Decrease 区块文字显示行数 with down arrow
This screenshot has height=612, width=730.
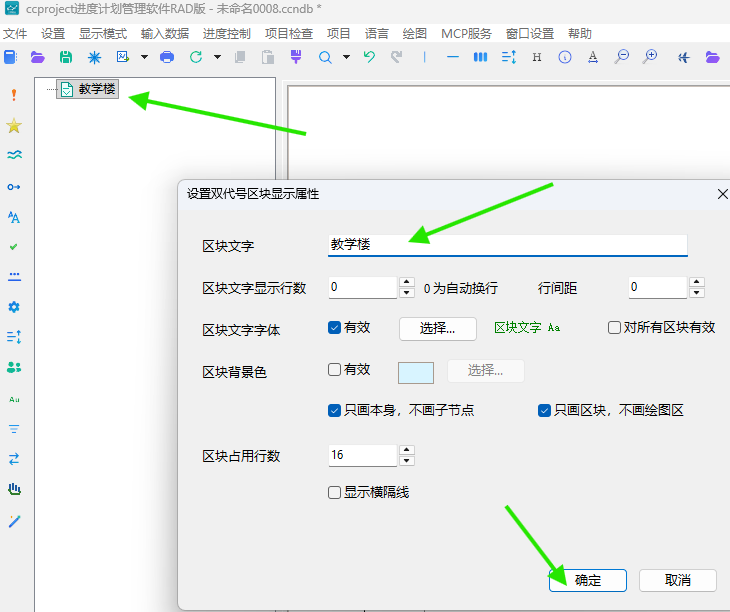tap(407, 293)
